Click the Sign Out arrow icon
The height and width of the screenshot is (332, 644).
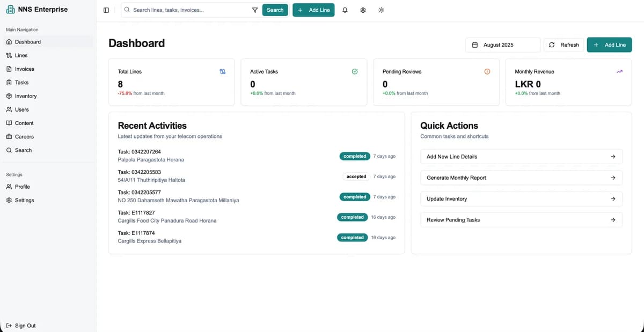[9, 326]
